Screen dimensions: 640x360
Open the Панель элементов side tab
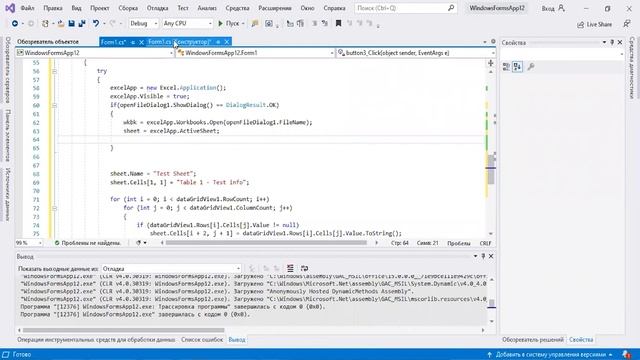pos(8,136)
